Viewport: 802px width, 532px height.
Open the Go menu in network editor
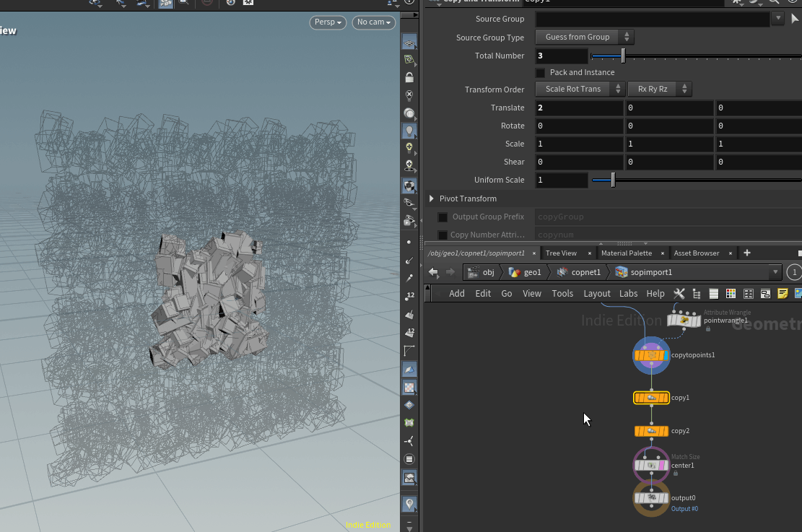pyautogui.click(x=506, y=294)
